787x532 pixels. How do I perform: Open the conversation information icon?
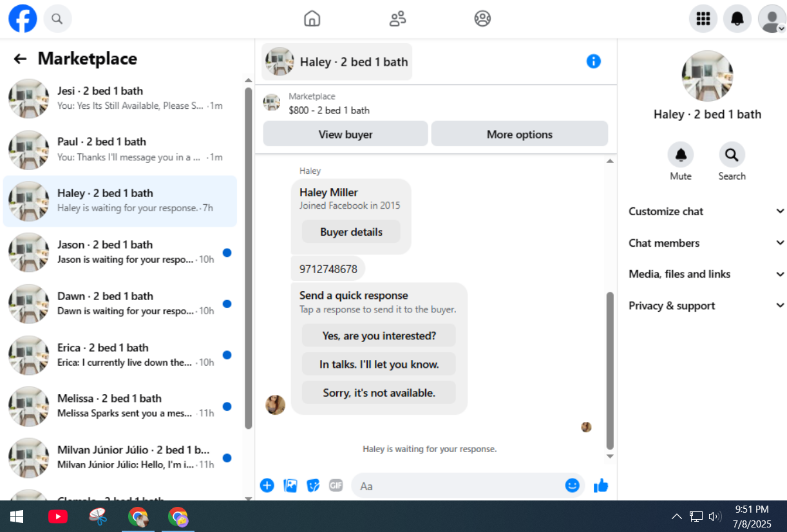[x=593, y=61]
